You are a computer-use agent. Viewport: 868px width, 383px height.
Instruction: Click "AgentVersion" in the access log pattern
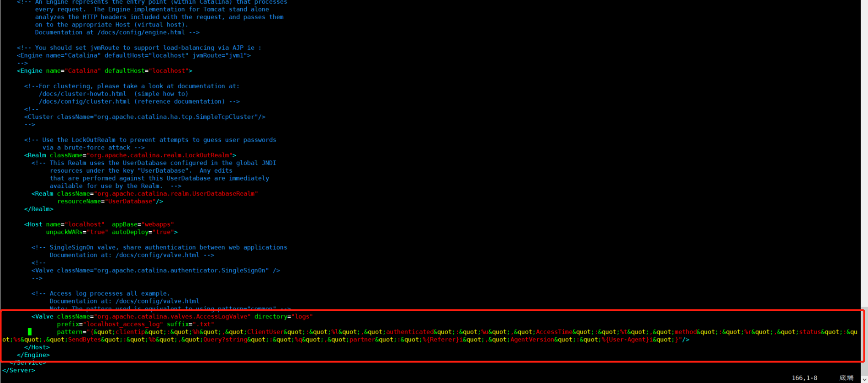(x=532, y=340)
